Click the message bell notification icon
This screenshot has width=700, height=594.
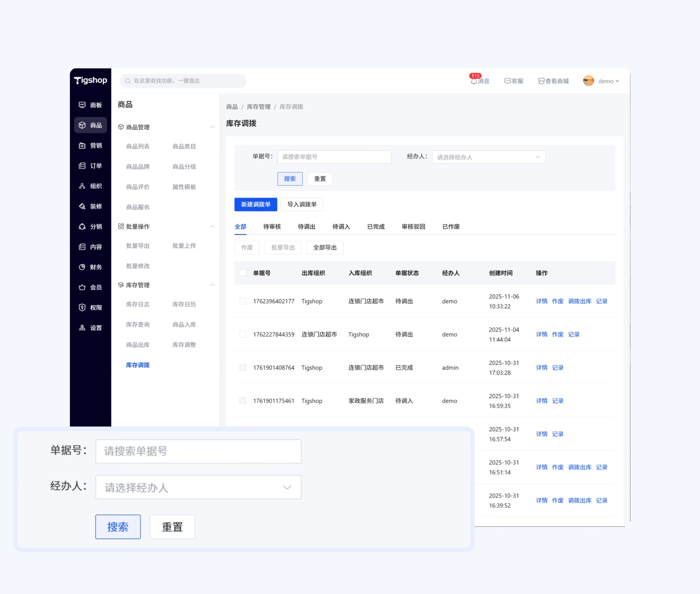[x=474, y=81]
